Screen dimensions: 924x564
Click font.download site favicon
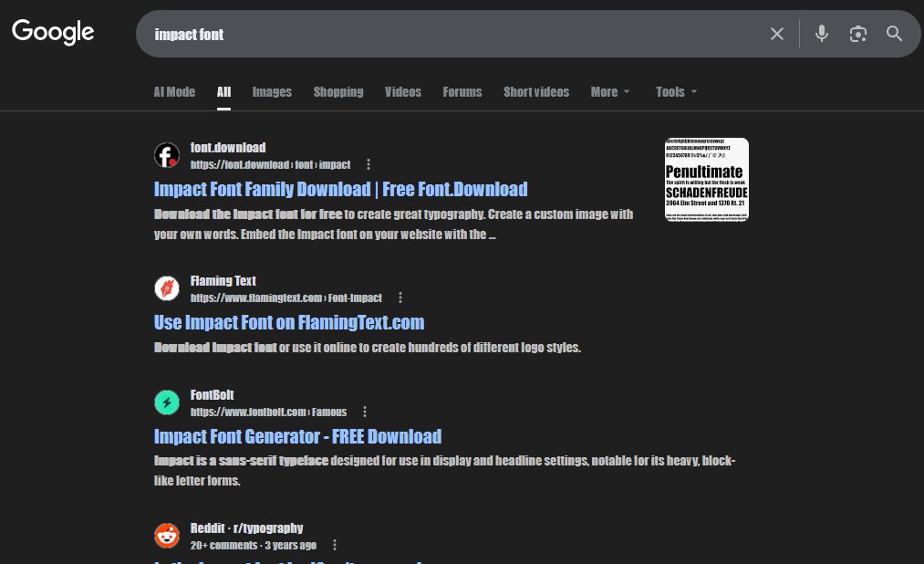coord(167,155)
